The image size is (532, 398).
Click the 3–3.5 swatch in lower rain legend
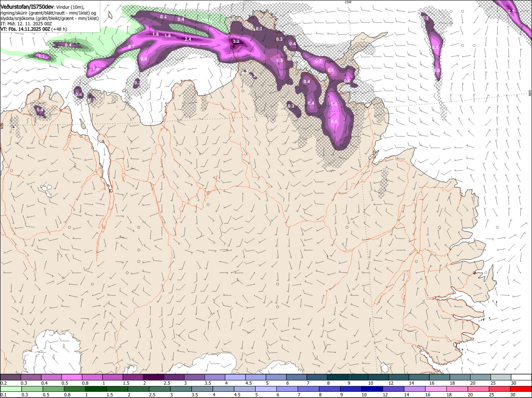[x=181, y=389]
